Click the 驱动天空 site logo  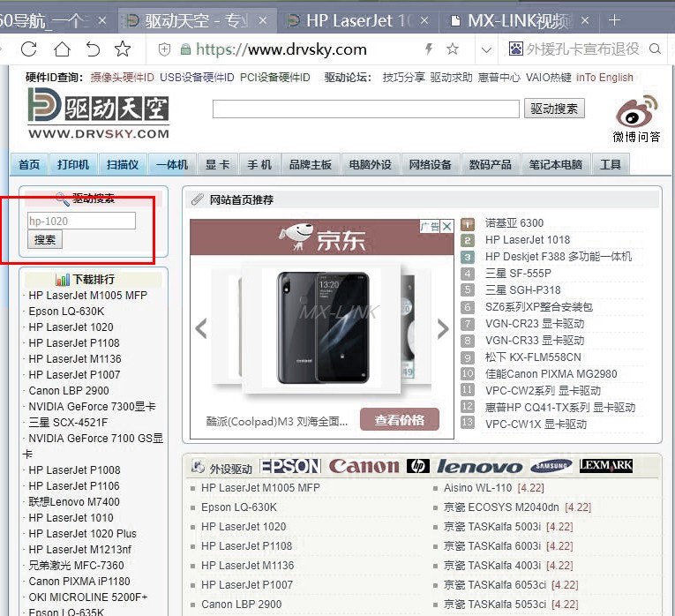99,113
